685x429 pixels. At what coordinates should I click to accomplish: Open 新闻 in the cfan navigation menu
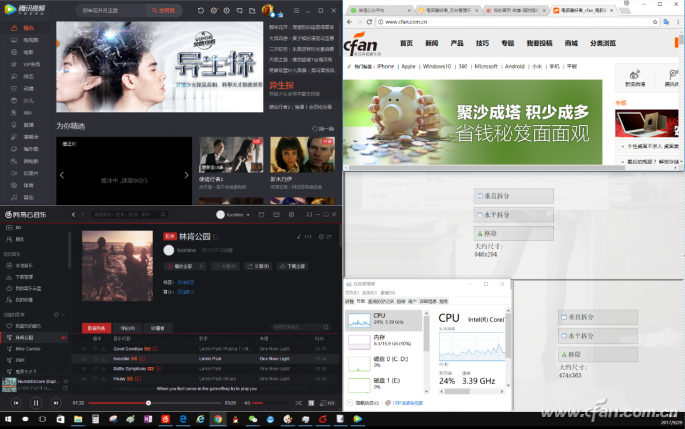(x=431, y=43)
